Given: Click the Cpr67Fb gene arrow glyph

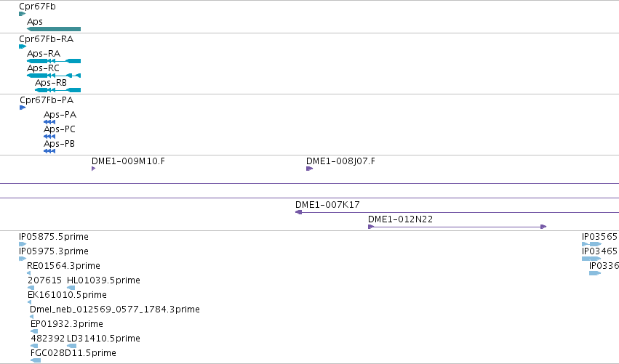Looking at the screenshot, I should point(22,14).
